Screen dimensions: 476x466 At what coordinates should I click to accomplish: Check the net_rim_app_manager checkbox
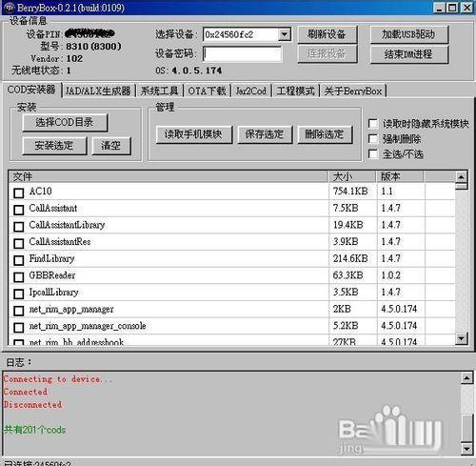[19, 311]
